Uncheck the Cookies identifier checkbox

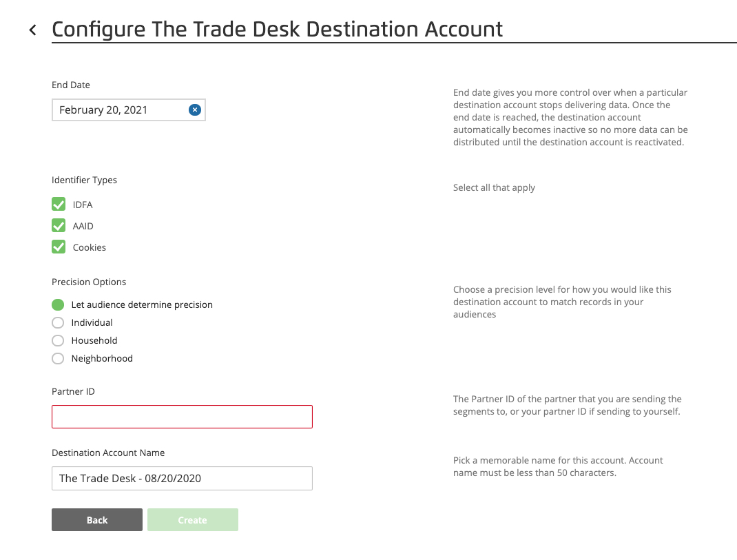(x=59, y=247)
